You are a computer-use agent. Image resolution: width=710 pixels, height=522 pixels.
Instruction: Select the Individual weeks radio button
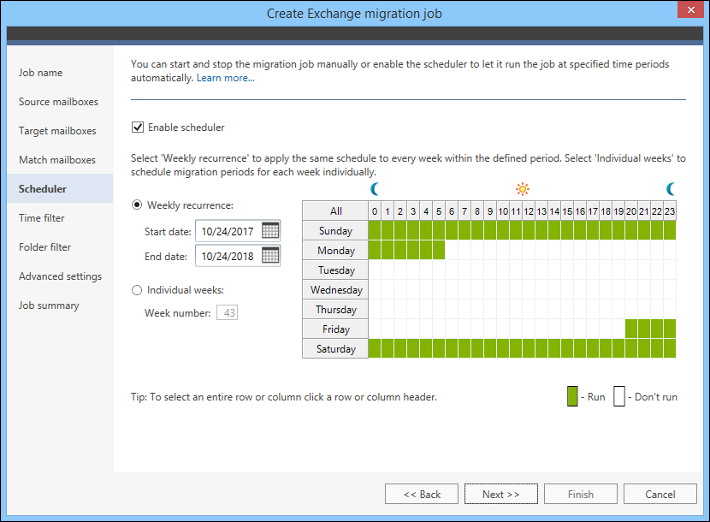[x=137, y=290]
